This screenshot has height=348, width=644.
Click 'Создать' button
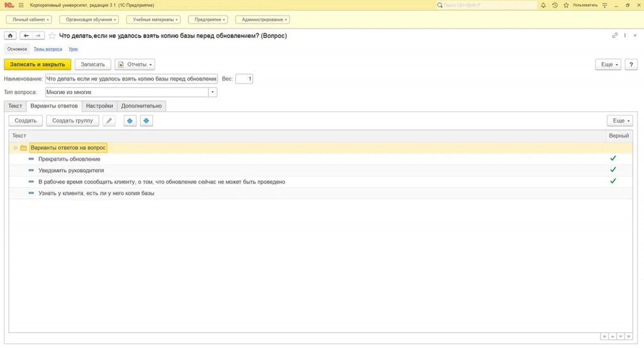tap(25, 121)
